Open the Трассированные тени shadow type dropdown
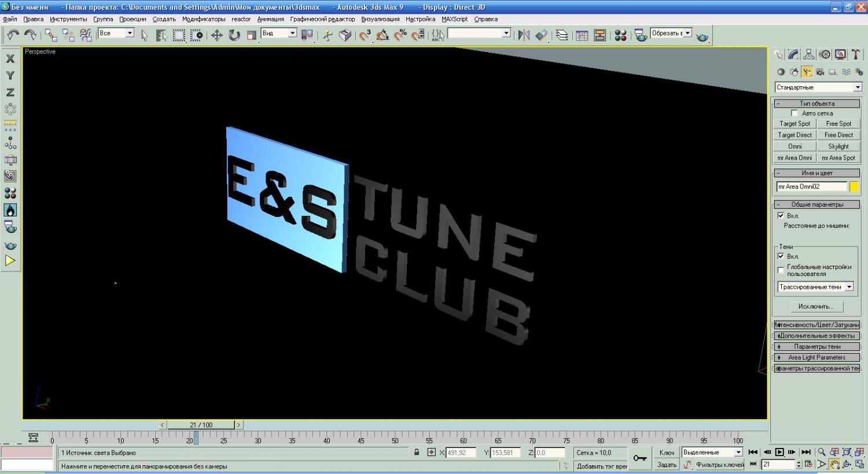The image size is (868, 474). pos(816,286)
